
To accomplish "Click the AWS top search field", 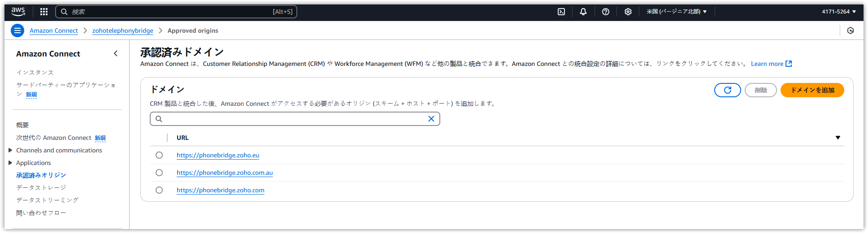I will point(176,12).
